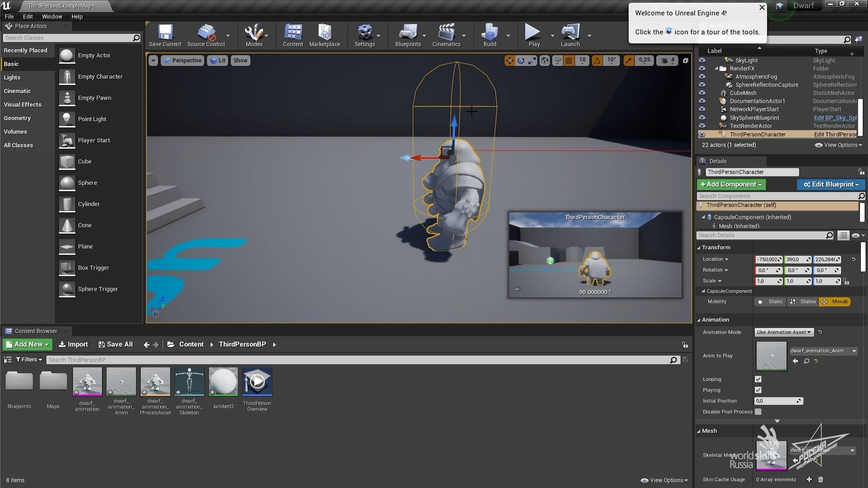868x488 pixels.
Task: Select the Plane primitive icon
Action: point(67,246)
